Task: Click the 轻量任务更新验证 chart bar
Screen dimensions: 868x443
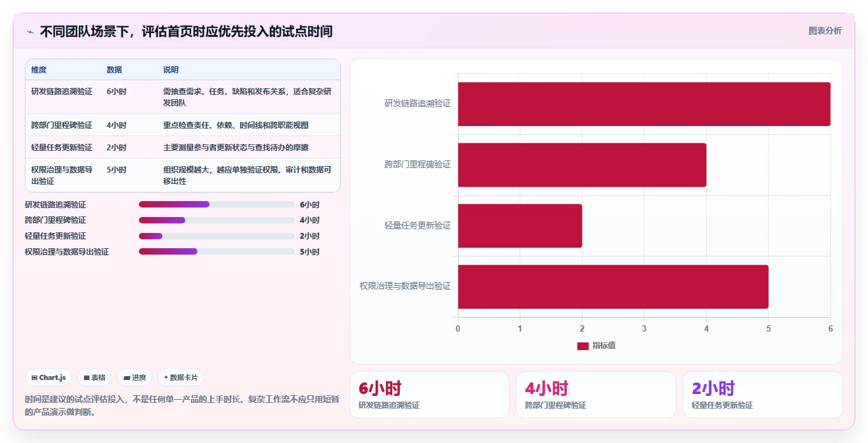Action: (520, 226)
